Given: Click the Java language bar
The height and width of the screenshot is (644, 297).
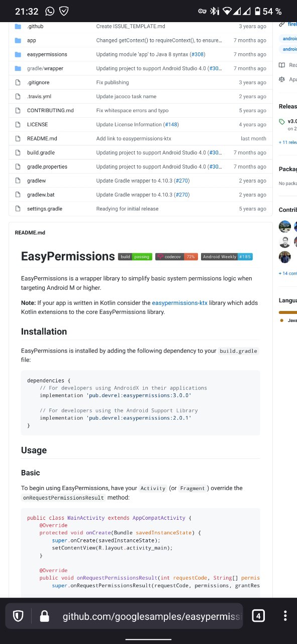Looking at the screenshot, I should pyautogui.click(x=288, y=312).
